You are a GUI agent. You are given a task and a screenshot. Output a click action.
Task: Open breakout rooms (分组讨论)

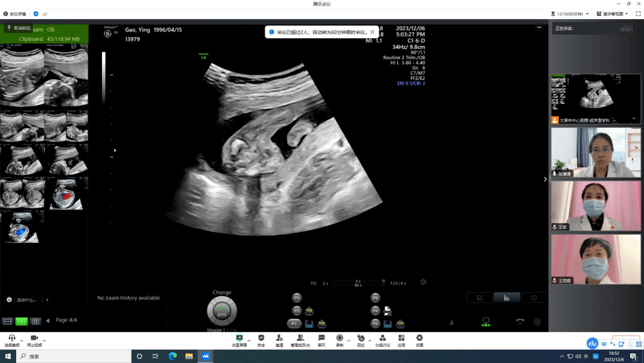(x=382, y=341)
